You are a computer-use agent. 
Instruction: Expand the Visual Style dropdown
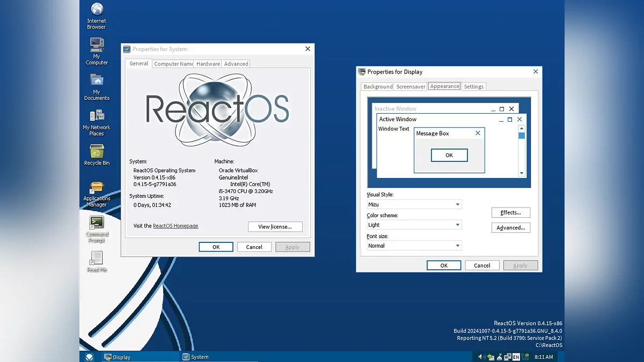tap(457, 204)
